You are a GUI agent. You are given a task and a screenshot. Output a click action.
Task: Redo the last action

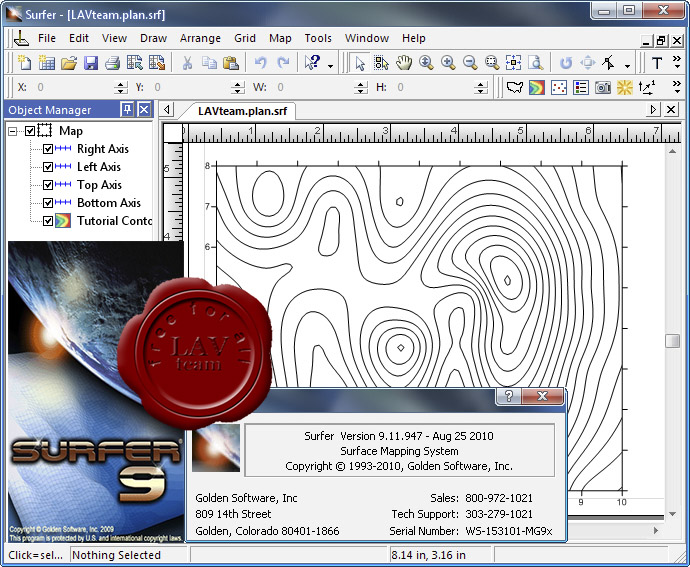[x=283, y=63]
